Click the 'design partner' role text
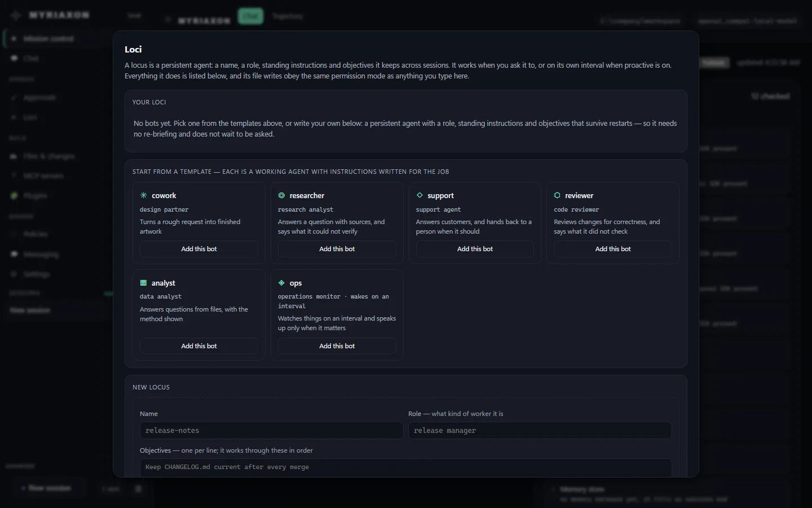Screen dimensions: 812x508 tap(164, 209)
